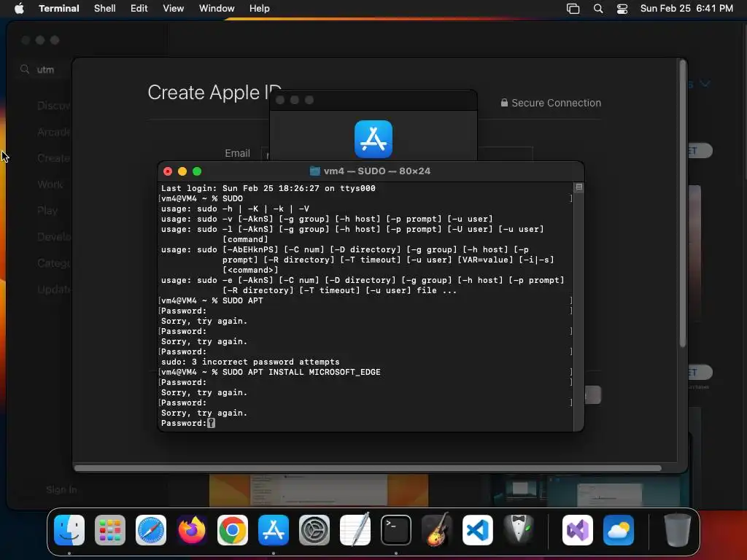Open the Edit menu

[139, 9]
